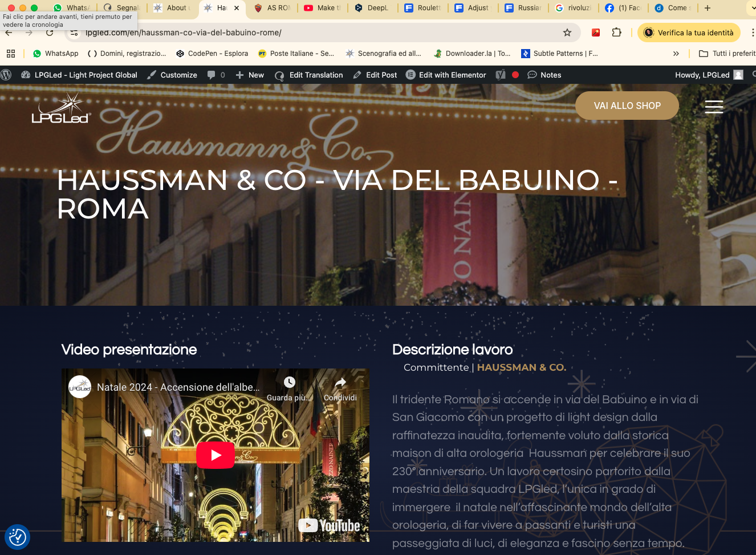Reload the current page
The width and height of the screenshot is (756, 555).
tap(50, 33)
